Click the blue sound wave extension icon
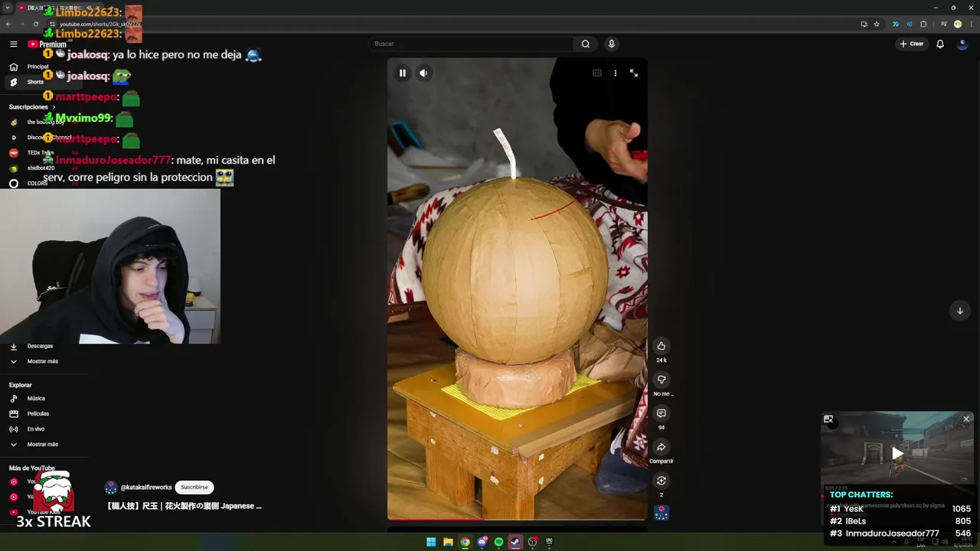980x551 pixels. point(910,24)
